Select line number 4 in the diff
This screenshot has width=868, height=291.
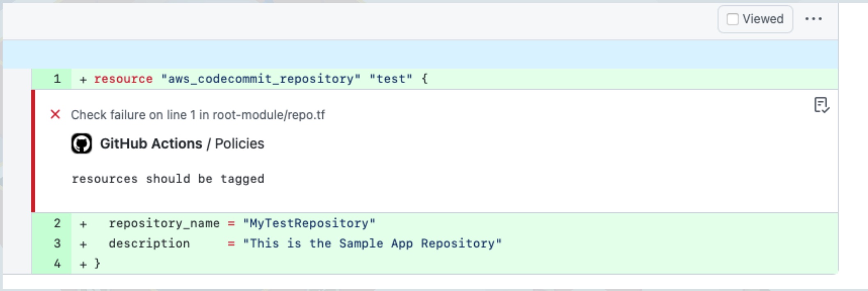click(x=57, y=264)
